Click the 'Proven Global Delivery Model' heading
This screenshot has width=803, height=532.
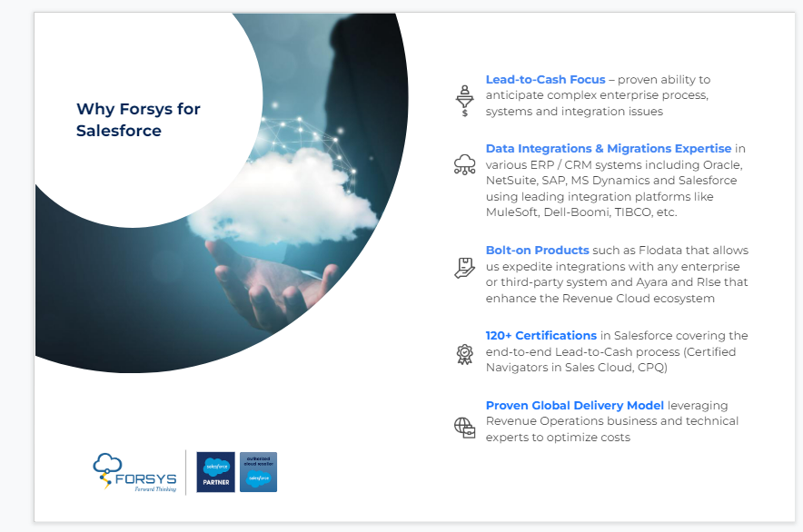click(x=575, y=406)
